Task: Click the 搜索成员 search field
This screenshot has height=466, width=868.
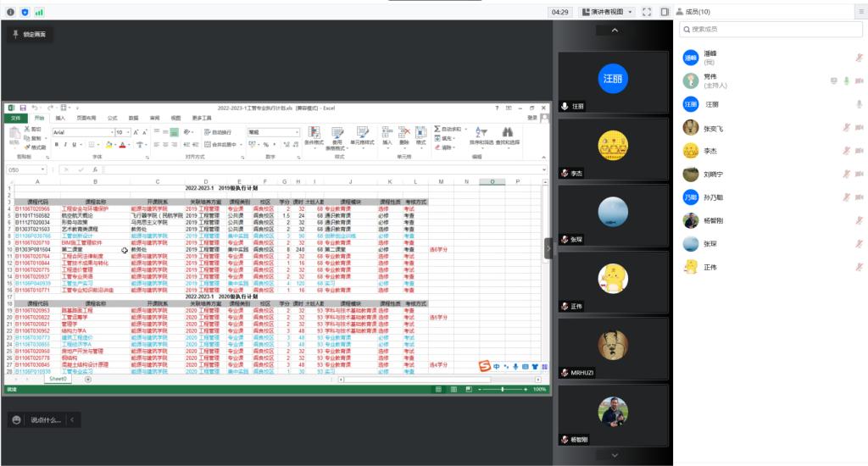Action: click(x=770, y=29)
